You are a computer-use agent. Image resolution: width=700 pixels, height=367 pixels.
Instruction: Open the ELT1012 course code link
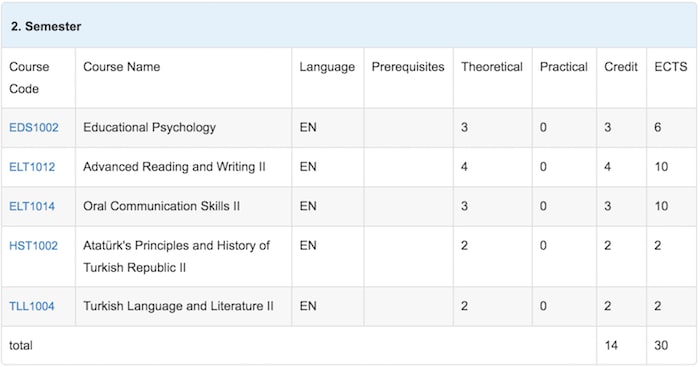tap(32, 167)
